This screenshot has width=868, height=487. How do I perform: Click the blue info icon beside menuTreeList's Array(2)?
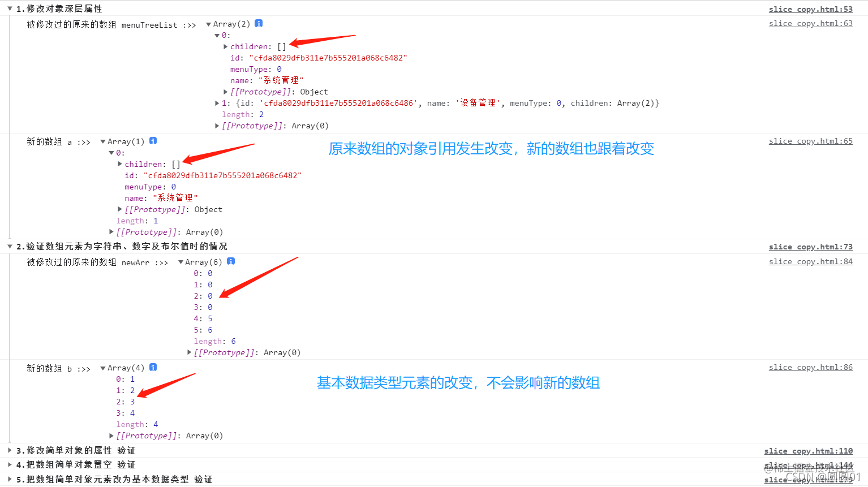tap(259, 23)
